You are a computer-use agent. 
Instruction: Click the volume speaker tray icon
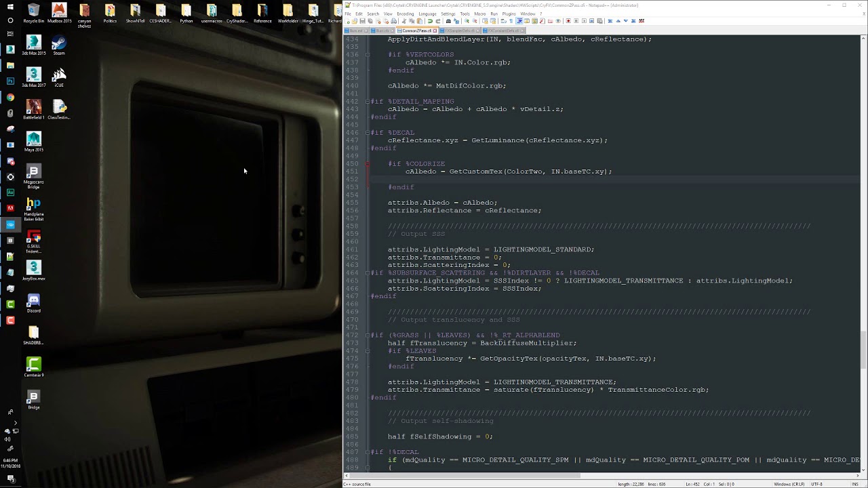(7, 439)
